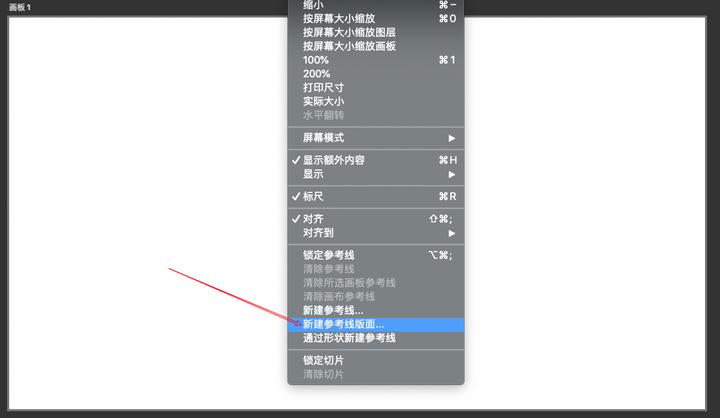This screenshot has width=720, height=418.
Task: Click 通过形状新建参考线 entry
Action: (x=376, y=338)
